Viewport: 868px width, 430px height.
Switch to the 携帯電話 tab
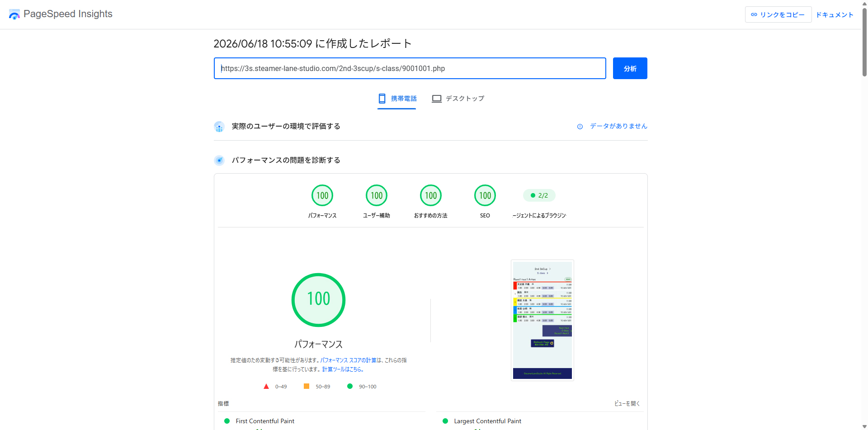click(397, 99)
